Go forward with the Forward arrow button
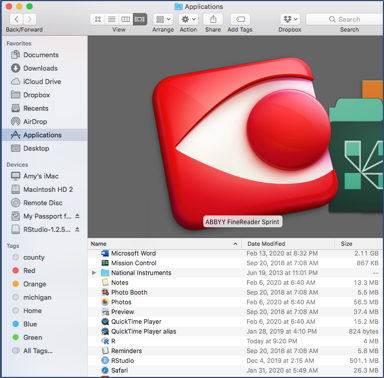This screenshot has width=384, height=378. 30,19
